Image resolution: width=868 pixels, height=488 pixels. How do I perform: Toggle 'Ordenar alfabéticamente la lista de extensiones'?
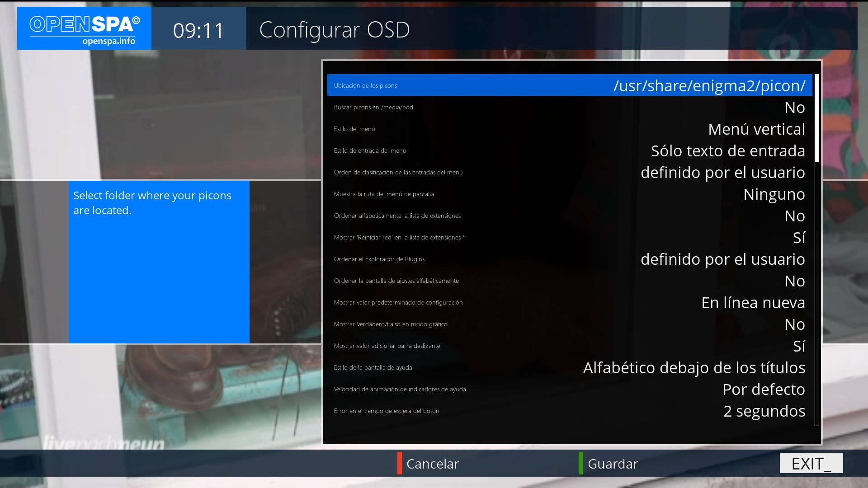795,216
